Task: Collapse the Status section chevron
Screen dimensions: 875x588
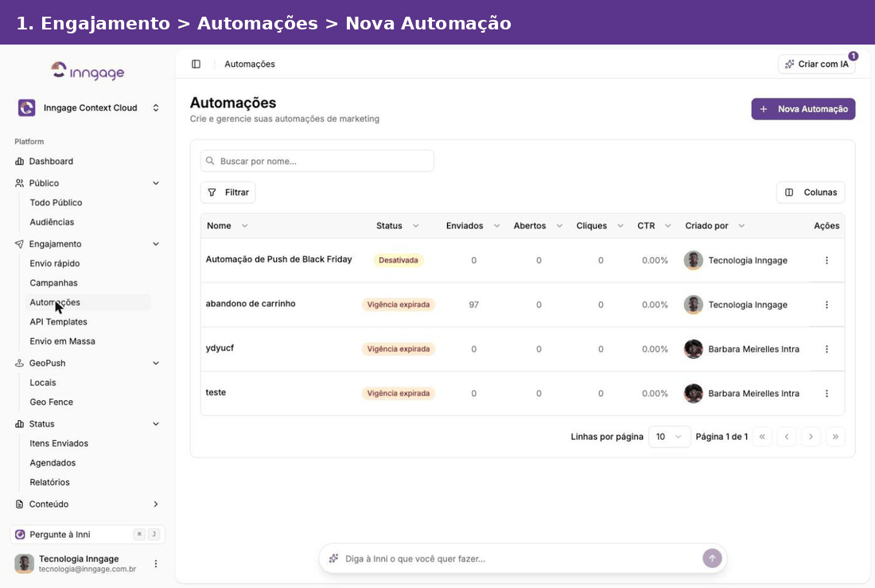Action: coord(156,424)
